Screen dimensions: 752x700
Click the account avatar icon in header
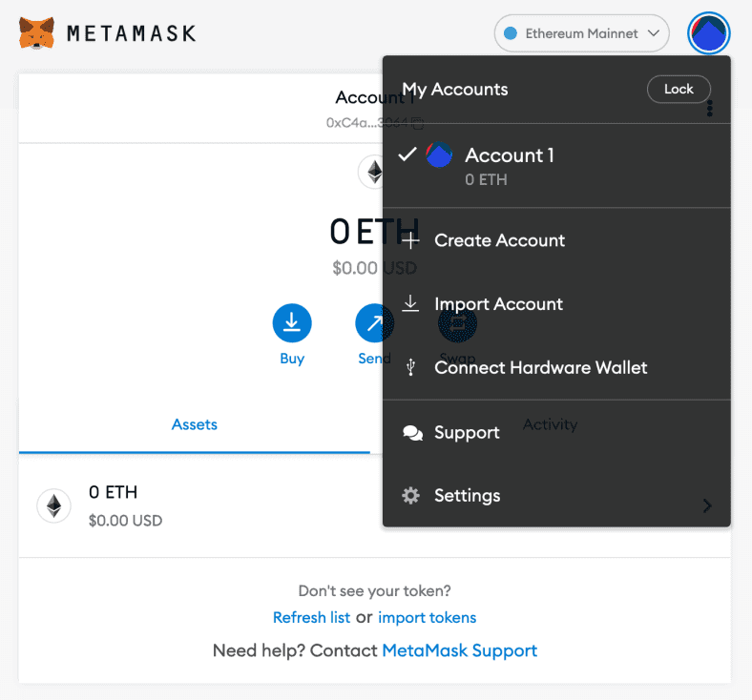[x=708, y=33]
